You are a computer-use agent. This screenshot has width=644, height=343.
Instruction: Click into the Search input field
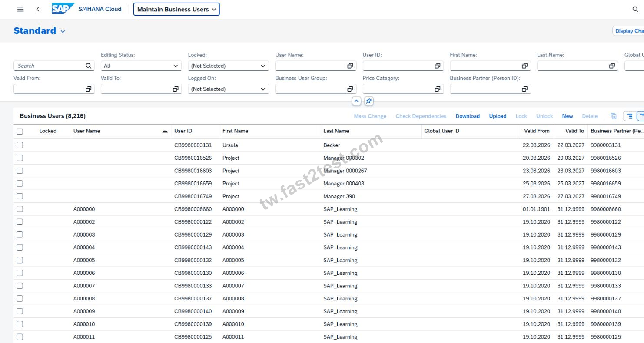[x=49, y=66]
